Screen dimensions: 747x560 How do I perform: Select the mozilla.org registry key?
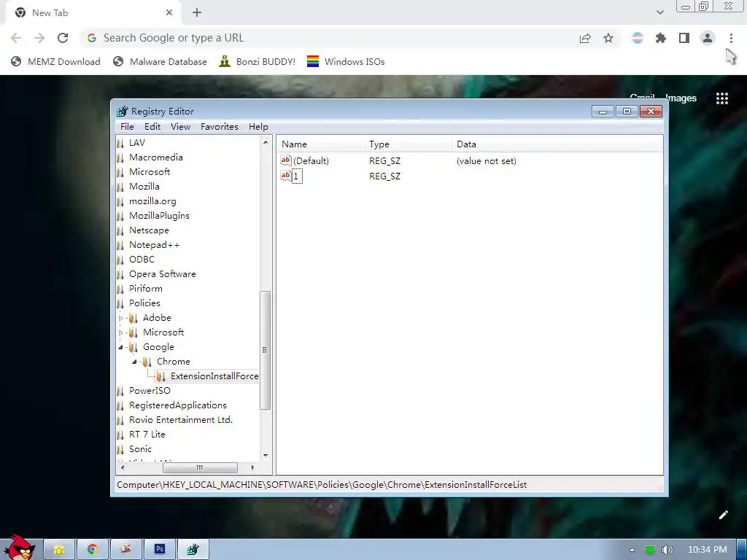coord(152,201)
